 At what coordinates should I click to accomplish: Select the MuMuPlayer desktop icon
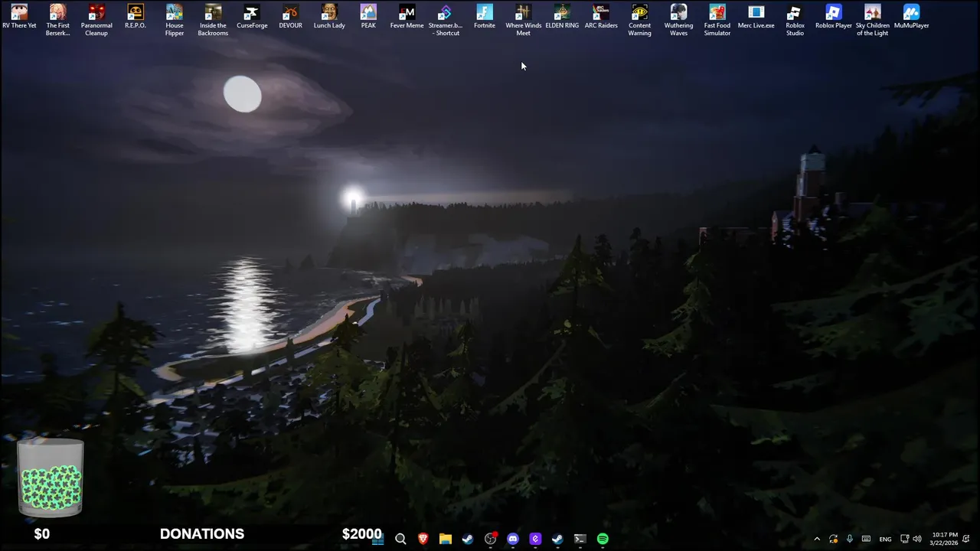911,18
